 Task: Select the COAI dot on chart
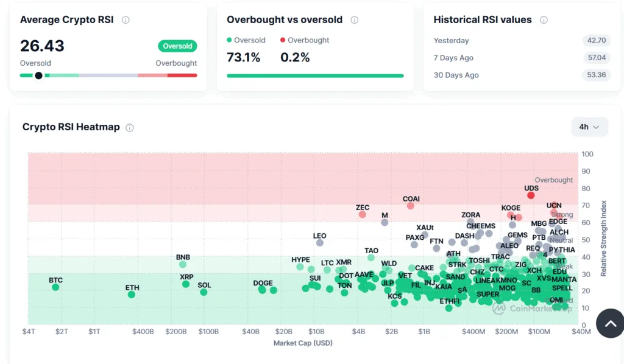(x=411, y=206)
